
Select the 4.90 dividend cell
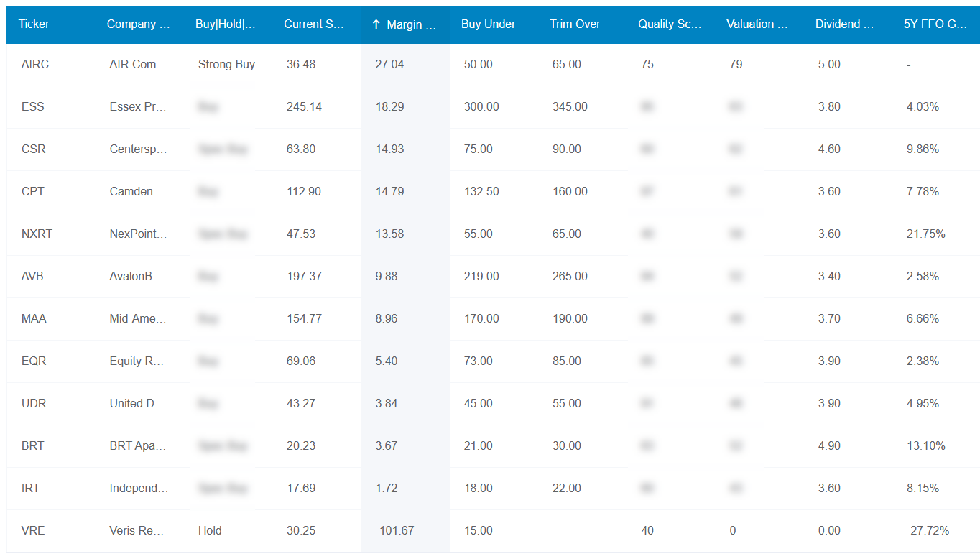tap(829, 446)
